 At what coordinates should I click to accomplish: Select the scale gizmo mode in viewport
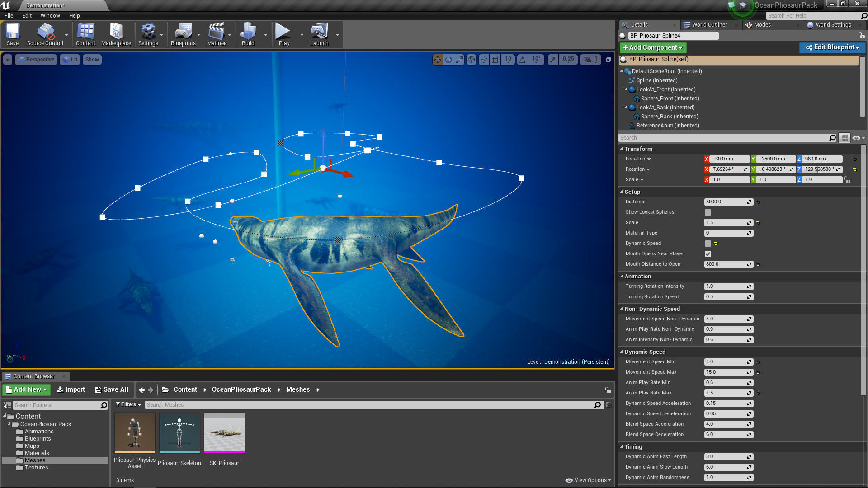point(459,60)
